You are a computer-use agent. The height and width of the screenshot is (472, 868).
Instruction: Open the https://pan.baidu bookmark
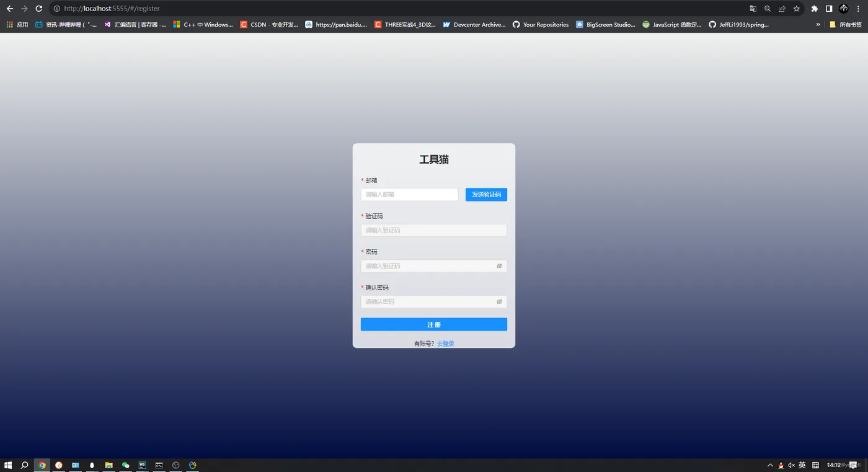pos(336,25)
